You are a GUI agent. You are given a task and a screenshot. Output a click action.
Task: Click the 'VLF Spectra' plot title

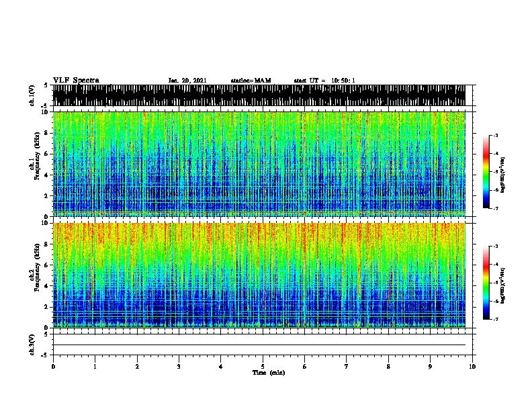tap(76, 81)
